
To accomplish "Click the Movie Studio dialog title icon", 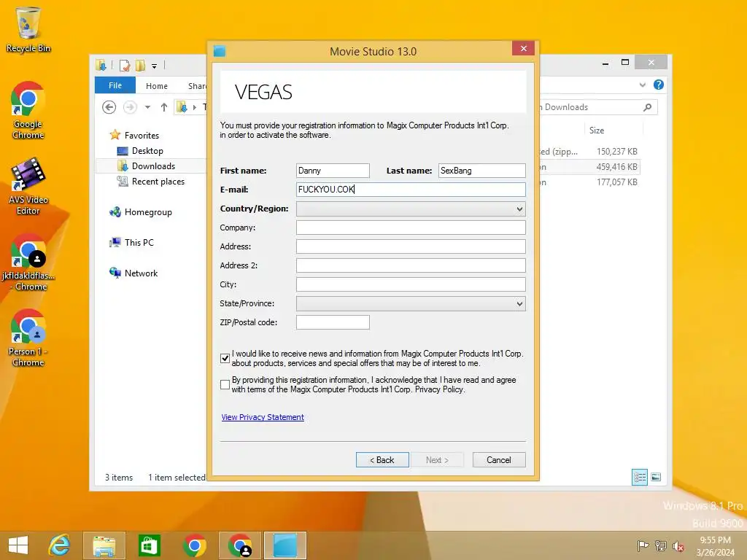I will coord(220,51).
